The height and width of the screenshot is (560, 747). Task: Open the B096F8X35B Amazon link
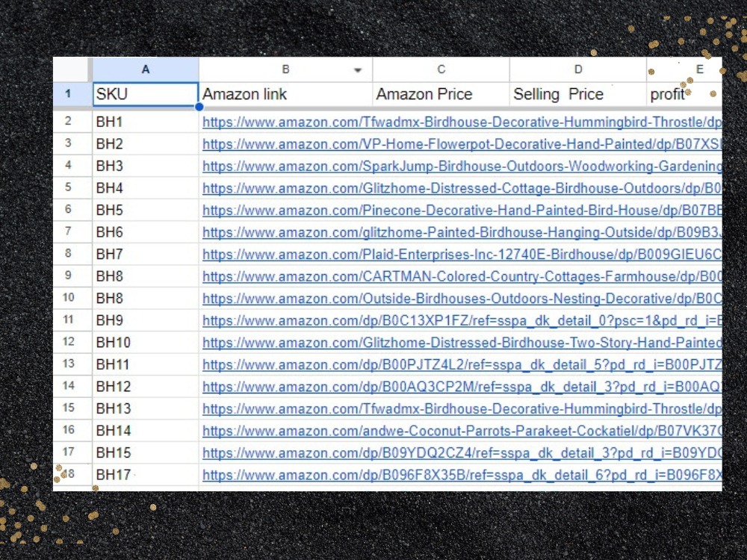[462, 475]
